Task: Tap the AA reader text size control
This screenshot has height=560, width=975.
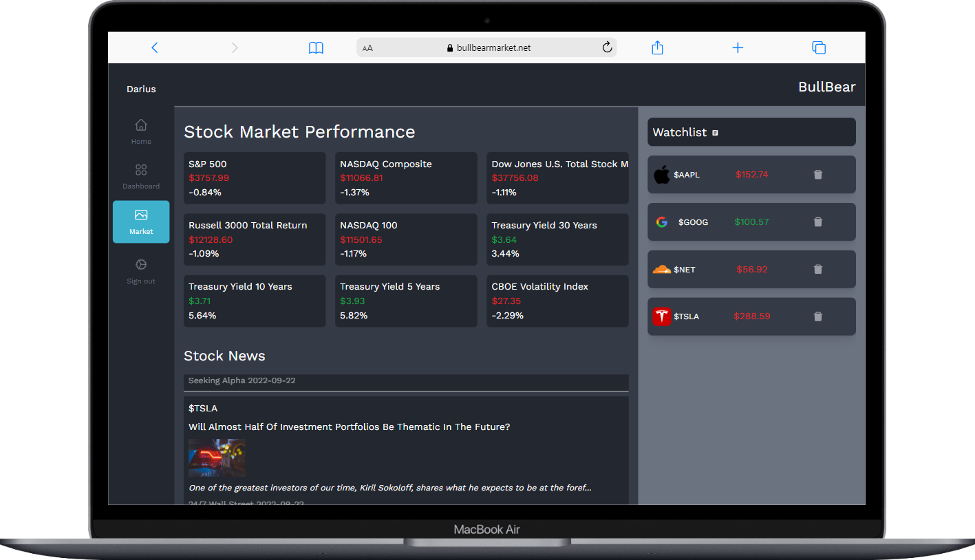Action: pos(367,48)
